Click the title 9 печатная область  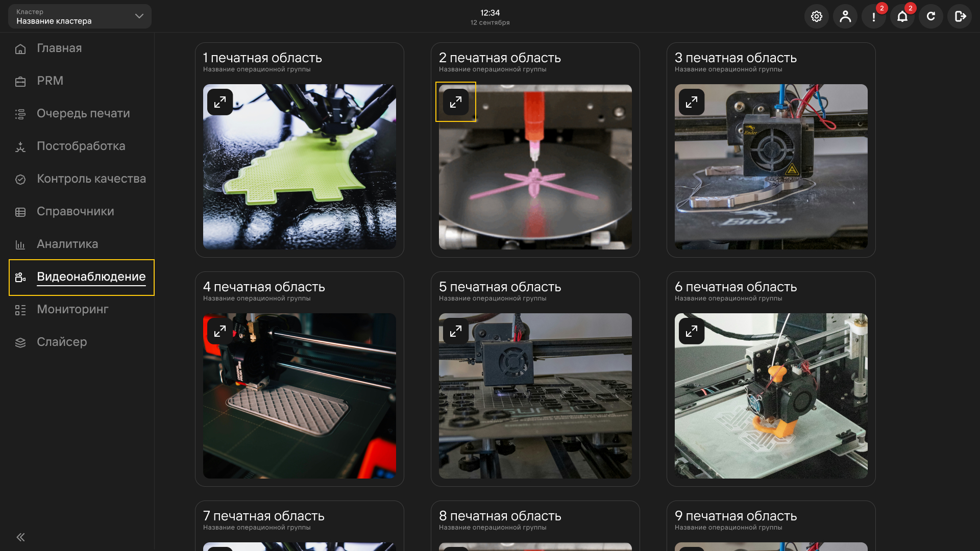click(736, 516)
